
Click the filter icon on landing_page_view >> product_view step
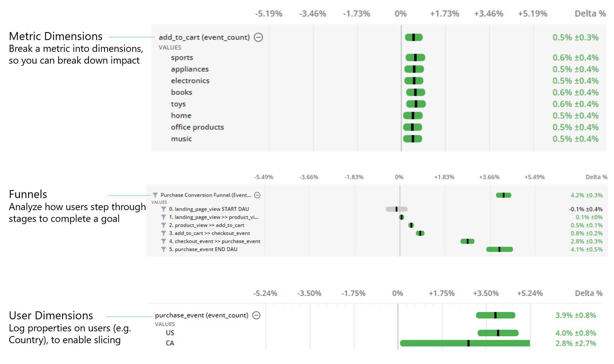point(163,217)
